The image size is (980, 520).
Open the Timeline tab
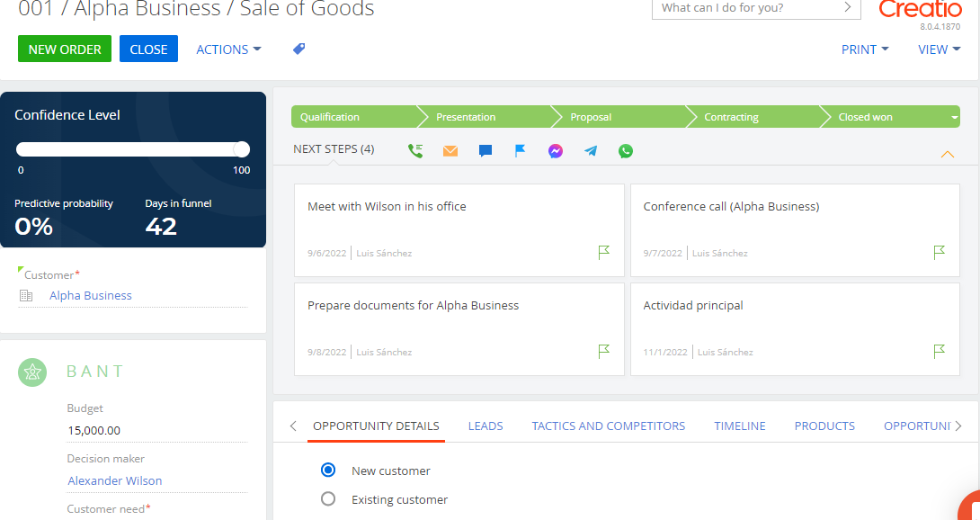[740, 426]
